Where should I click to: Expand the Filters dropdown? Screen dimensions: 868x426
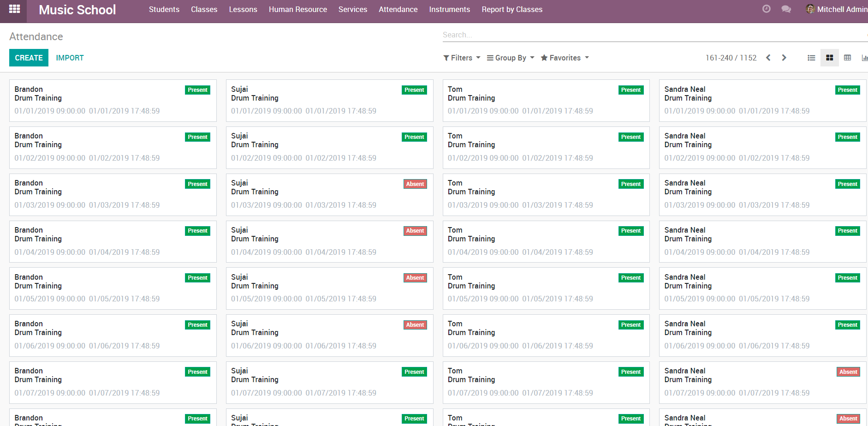(462, 58)
